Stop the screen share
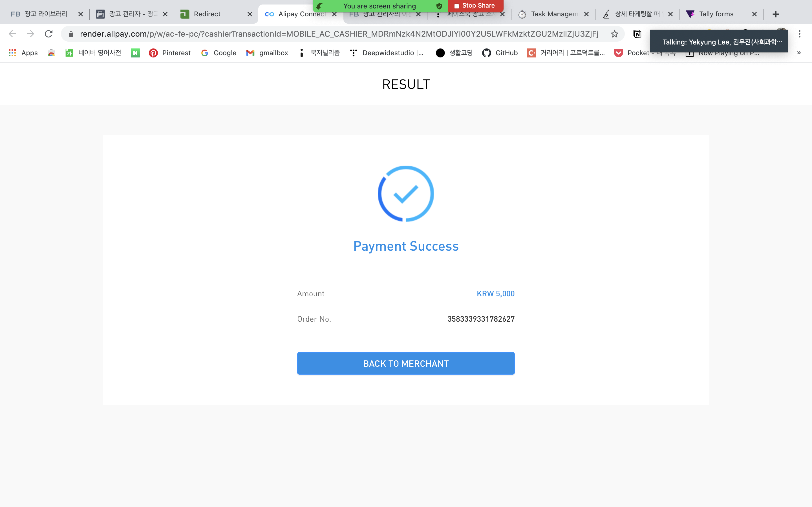This screenshot has width=812, height=507. 475,6
